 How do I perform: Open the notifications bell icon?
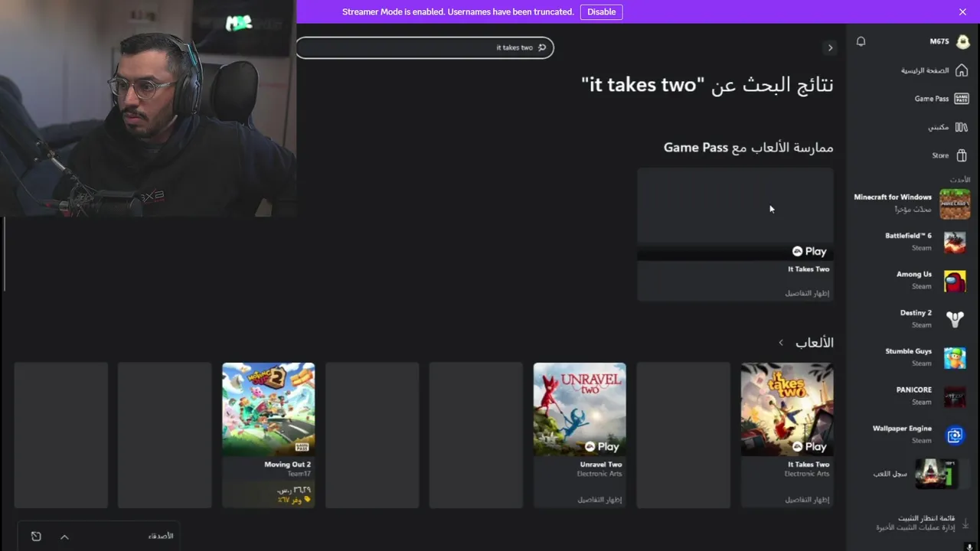pyautogui.click(x=861, y=41)
